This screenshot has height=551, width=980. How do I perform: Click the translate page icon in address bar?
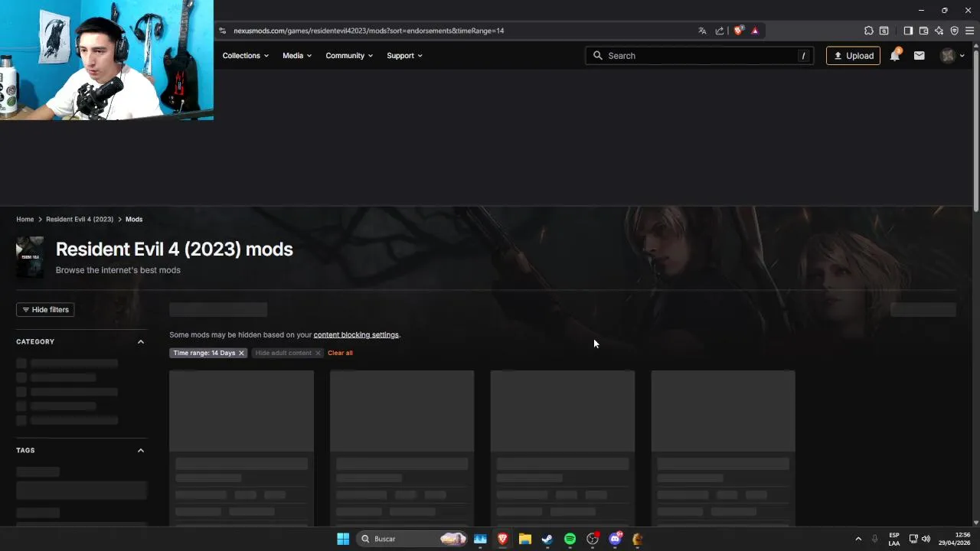coord(702,31)
